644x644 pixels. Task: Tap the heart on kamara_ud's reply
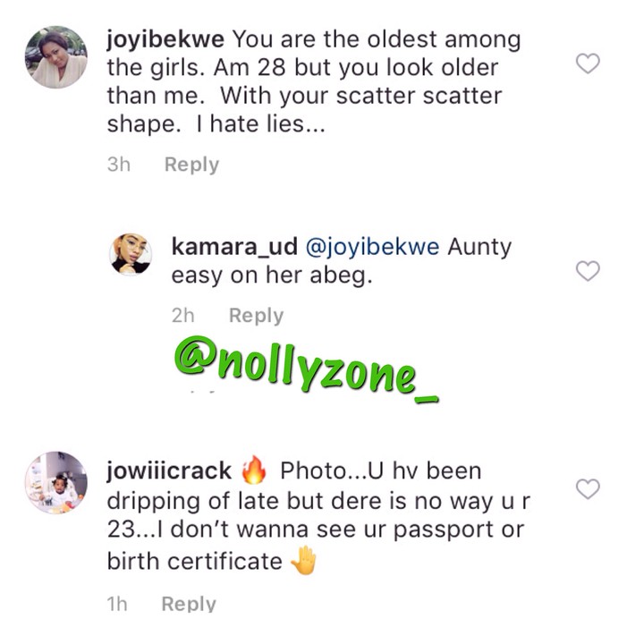(x=587, y=271)
